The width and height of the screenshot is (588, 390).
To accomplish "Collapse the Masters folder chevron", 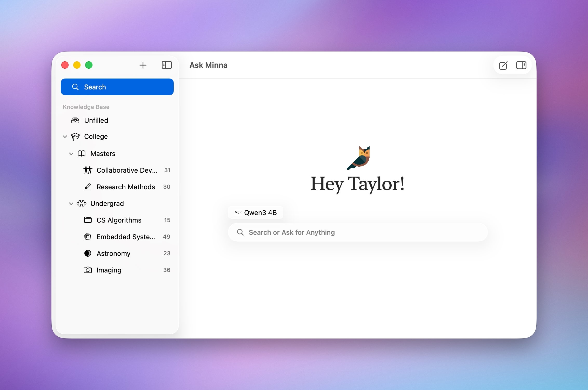I will pyautogui.click(x=71, y=154).
